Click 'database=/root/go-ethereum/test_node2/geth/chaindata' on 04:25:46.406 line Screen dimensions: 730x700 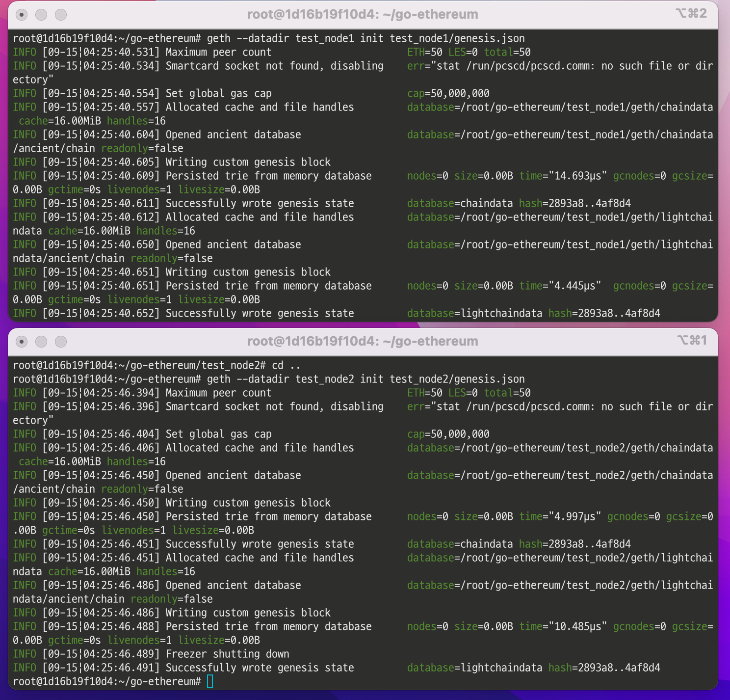point(560,448)
